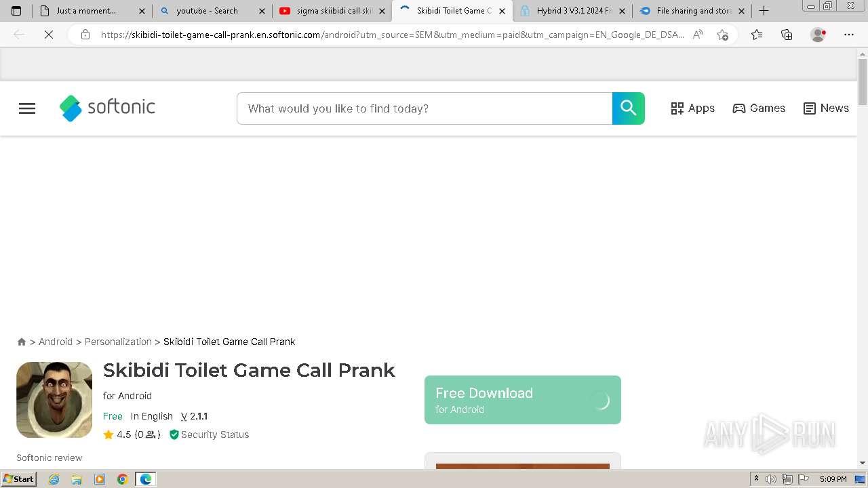Click the browser back arrow
Screen dimensions: 868x488
(x=19, y=35)
